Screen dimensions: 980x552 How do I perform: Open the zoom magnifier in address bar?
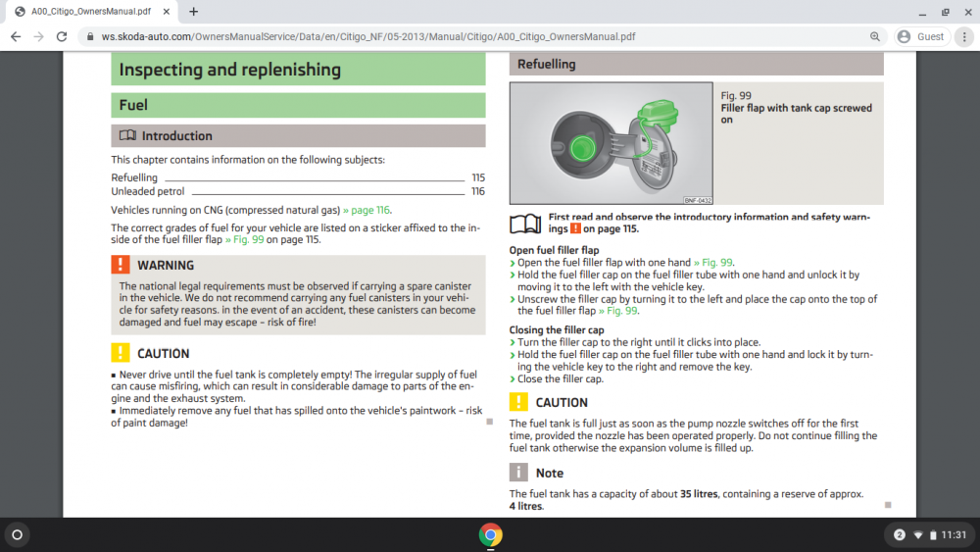click(x=875, y=37)
